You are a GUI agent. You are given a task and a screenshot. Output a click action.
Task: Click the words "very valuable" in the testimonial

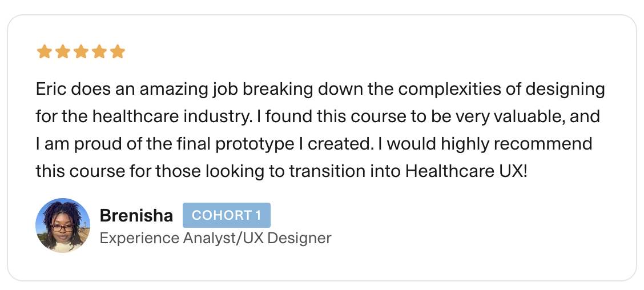[x=500, y=116]
